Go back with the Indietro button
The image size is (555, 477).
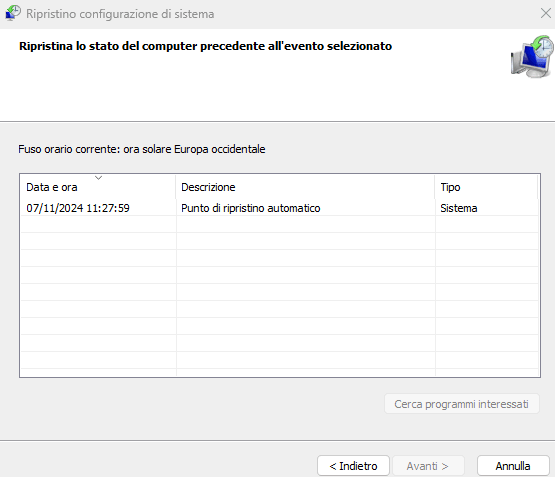pyautogui.click(x=353, y=466)
